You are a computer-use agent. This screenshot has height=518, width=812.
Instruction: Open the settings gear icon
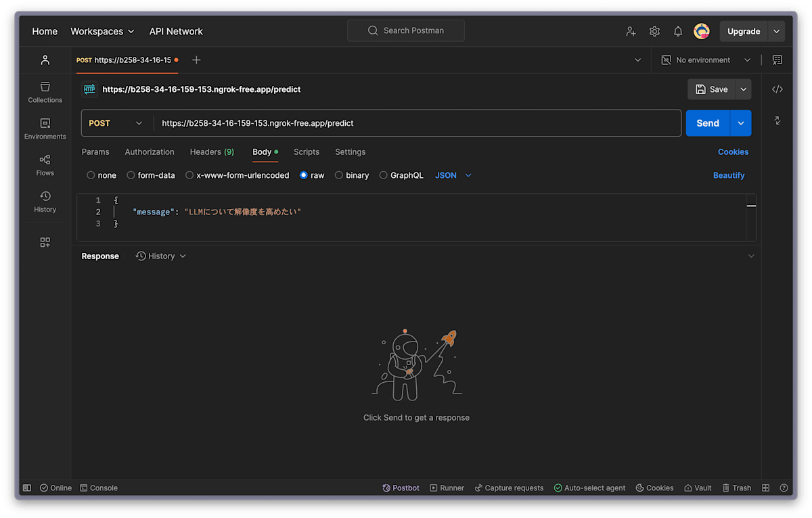tap(654, 31)
